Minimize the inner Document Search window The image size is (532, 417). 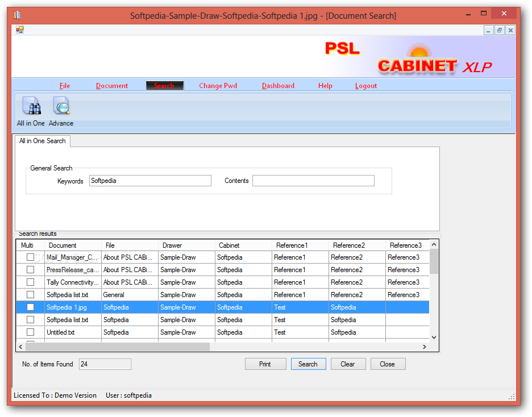488,31
